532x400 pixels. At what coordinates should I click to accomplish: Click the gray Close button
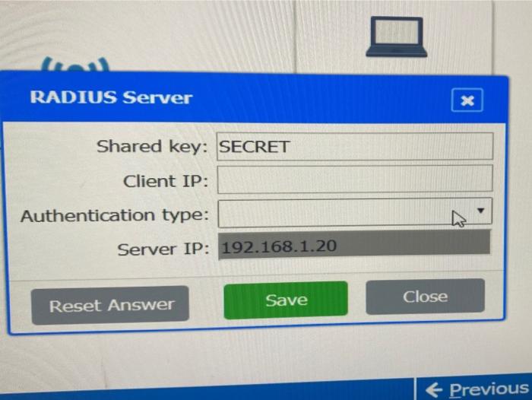point(425,297)
